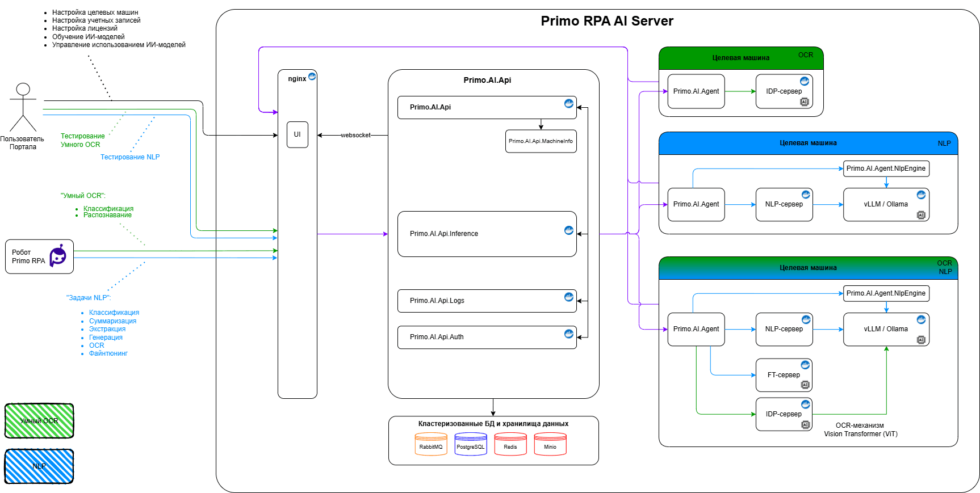
Task: Select the Primo.AI.Api.MachineInfo block
Action: click(541, 141)
